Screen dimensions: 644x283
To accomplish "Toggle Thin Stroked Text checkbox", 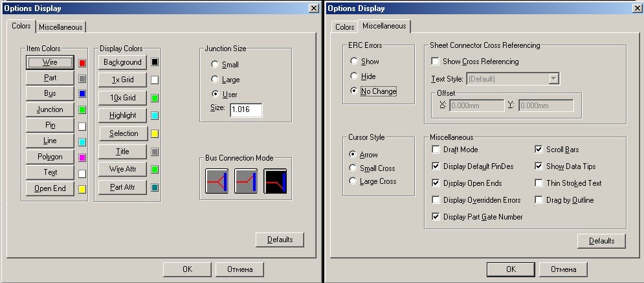I will point(539,183).
